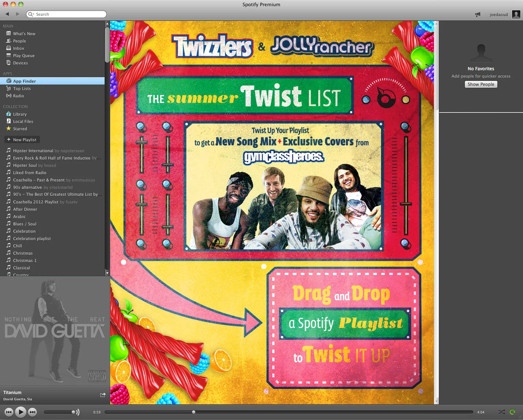Click the share icon next to Titanium
Image resolution: width=523 pixels, height=420 pixels.
[x=103, y=395]
